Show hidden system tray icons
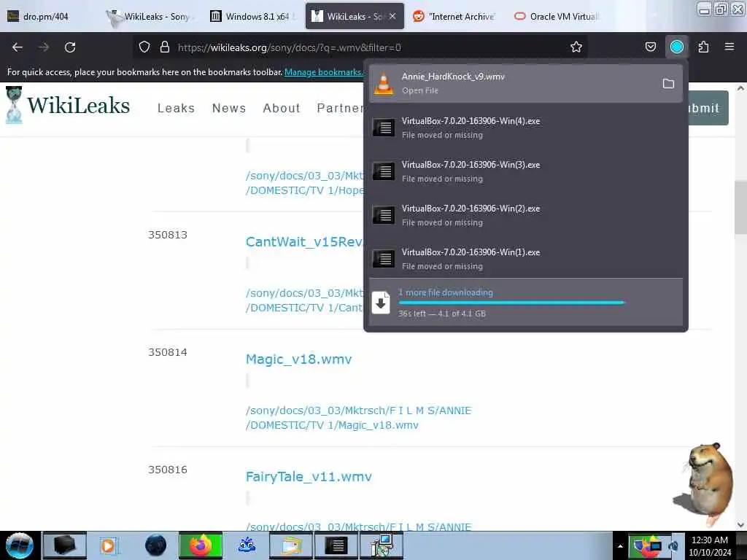747x560 pixels. [x=620, y=546]
